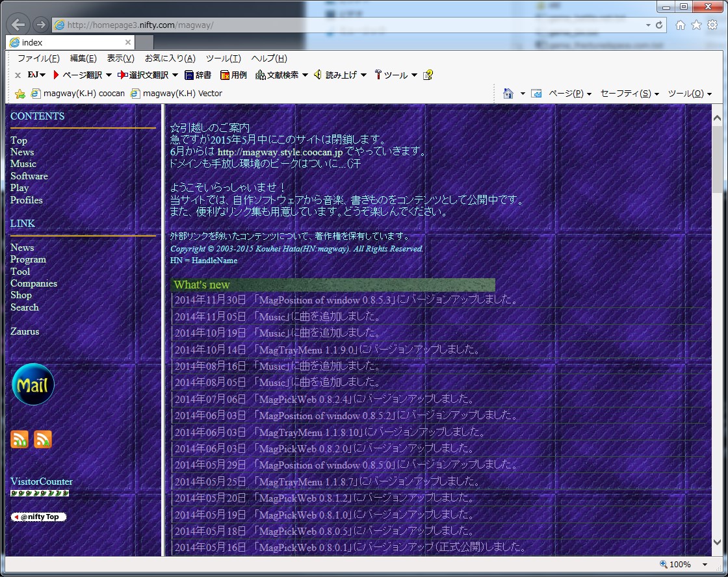Click the visitor counter digits image
Viewport: 728px width, 577px height.
[40, 493]
